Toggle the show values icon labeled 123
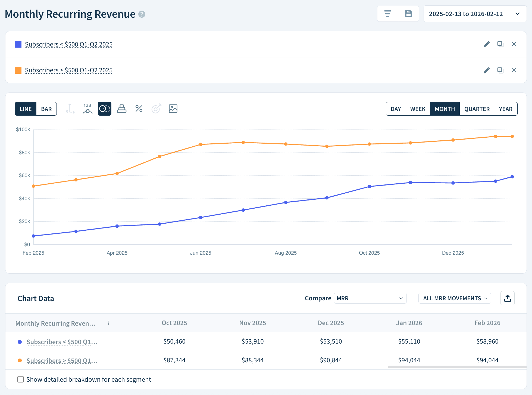This screenshot has width=532, height=395. [87, 109]
